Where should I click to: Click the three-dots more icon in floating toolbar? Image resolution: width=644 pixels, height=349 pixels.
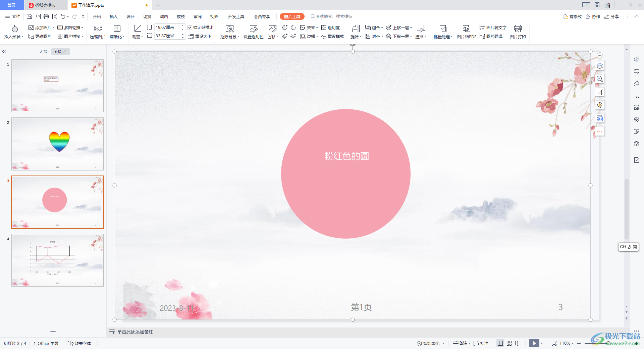600,131
